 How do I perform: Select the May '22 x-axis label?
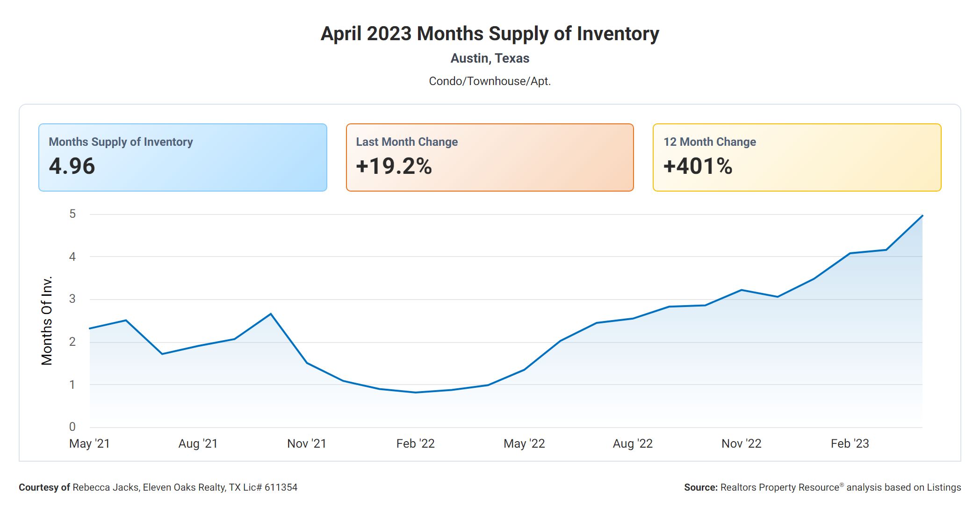(524, 443)
